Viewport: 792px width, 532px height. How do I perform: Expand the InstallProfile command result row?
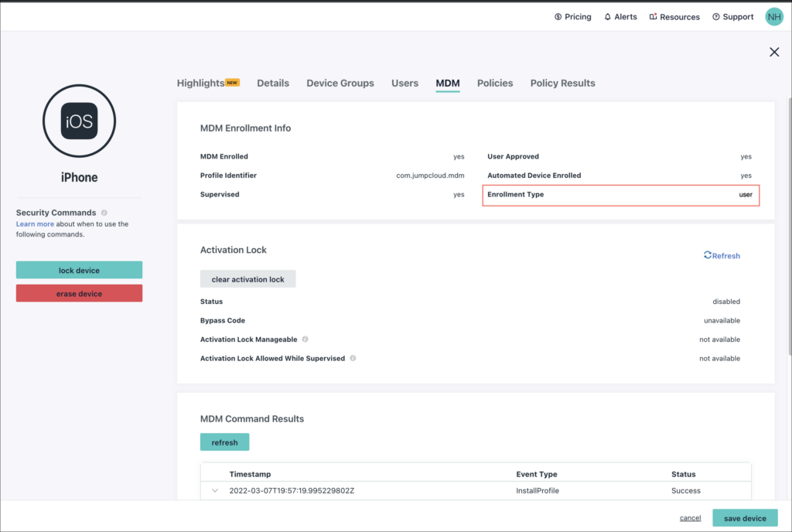point(215,490)
